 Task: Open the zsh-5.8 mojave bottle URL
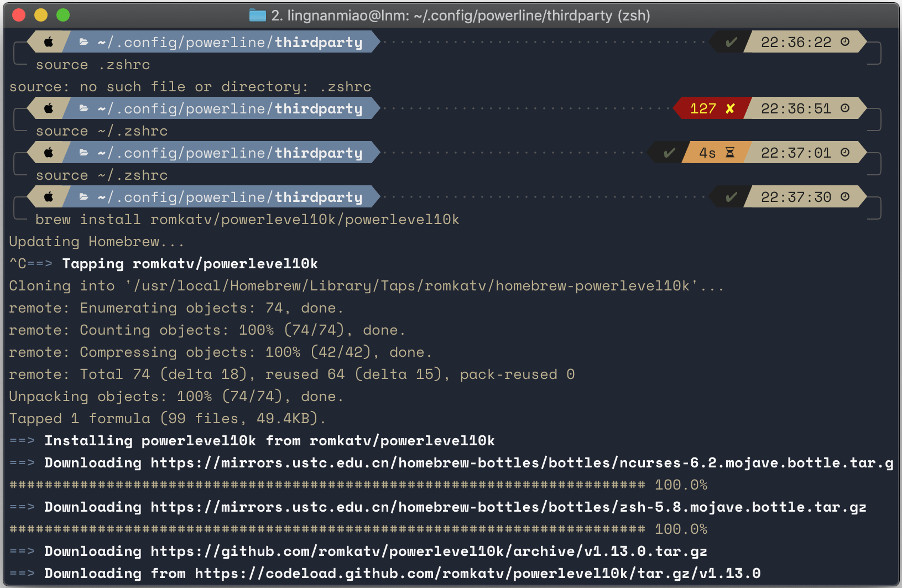coord(508,507)
